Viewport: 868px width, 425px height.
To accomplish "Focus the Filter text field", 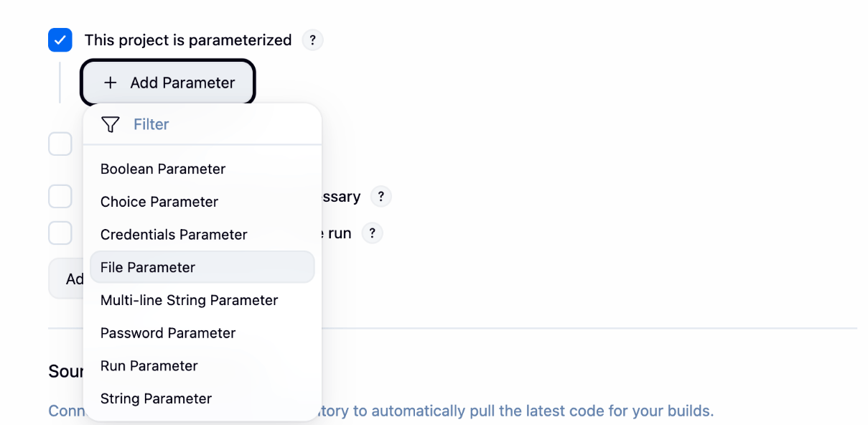I will click(215, 125).
